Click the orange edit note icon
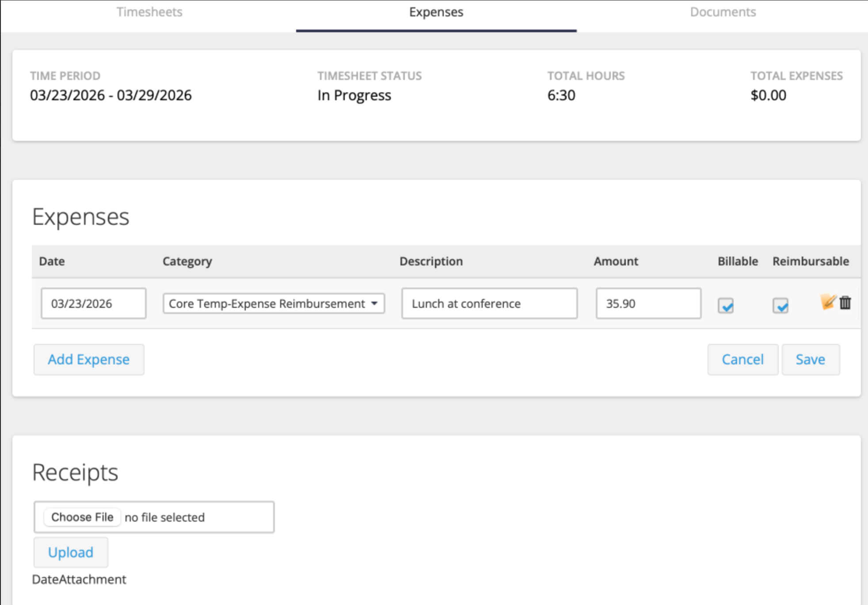868x605 pixels. 828,302
